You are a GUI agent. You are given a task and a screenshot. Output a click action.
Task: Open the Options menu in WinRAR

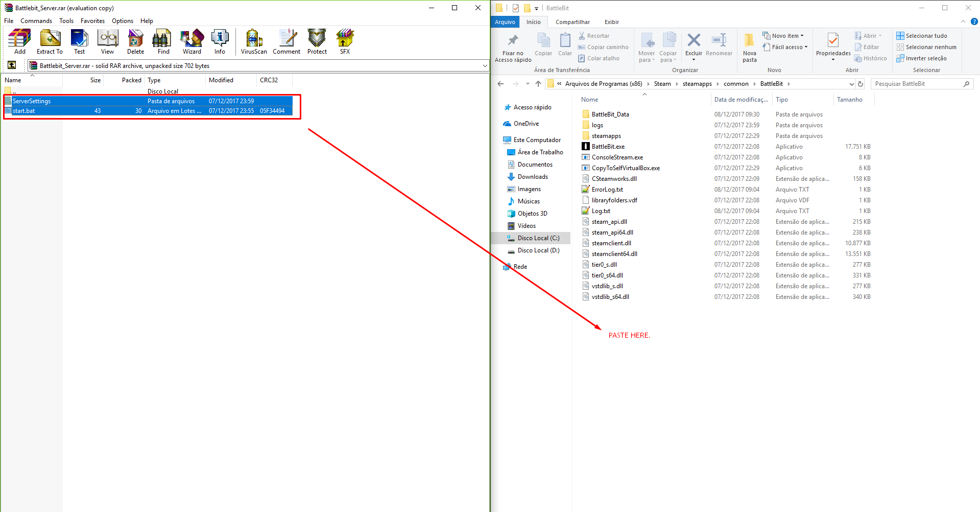click(123, 21)
